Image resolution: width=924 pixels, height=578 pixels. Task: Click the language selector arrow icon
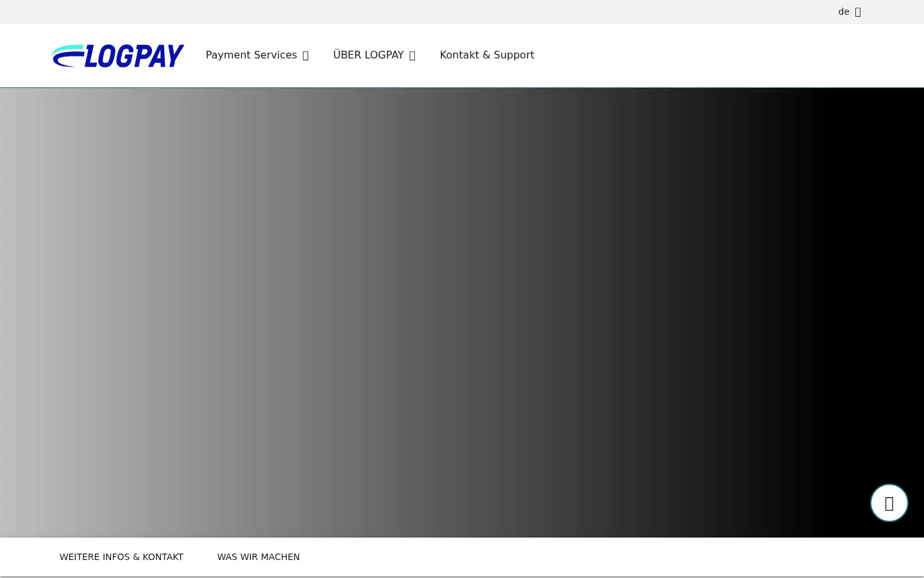pyautogui.click(x=858, y=12)
